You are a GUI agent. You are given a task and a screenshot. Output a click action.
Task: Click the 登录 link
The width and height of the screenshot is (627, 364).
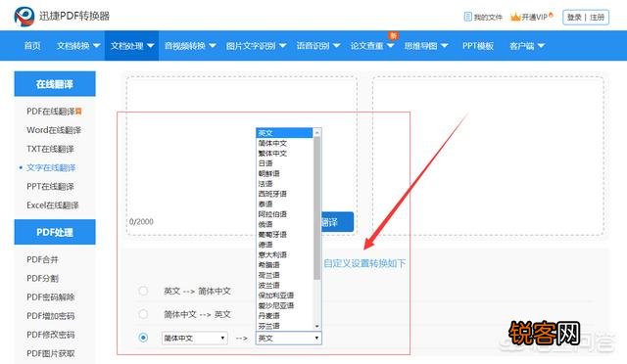click(574, 18)
